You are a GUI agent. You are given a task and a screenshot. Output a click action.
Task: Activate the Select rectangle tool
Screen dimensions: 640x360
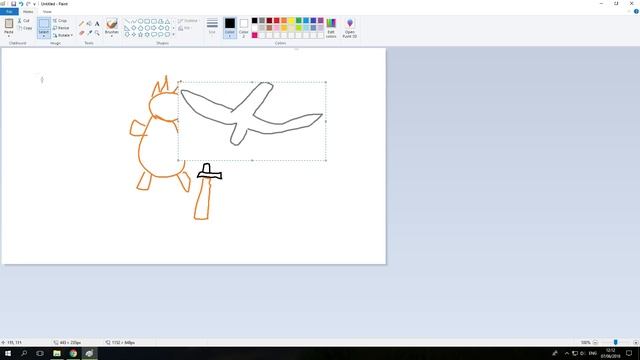click(44, 24)
